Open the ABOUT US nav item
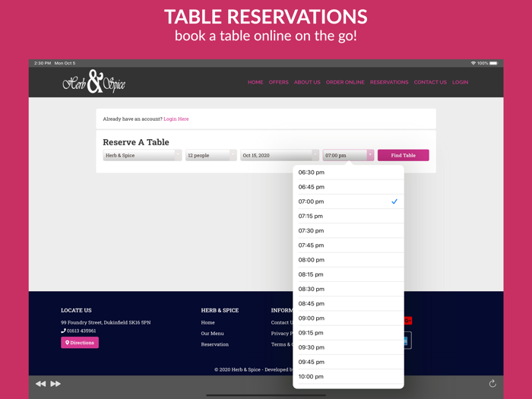The width and height of the screenshot is (532, 399). point(307,82)
